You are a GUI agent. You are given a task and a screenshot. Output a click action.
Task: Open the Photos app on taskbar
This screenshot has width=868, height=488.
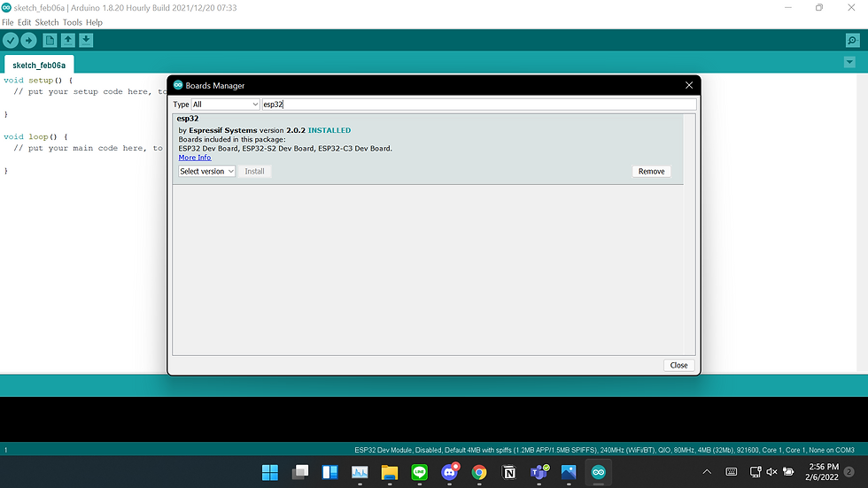(x=569, y=472)
